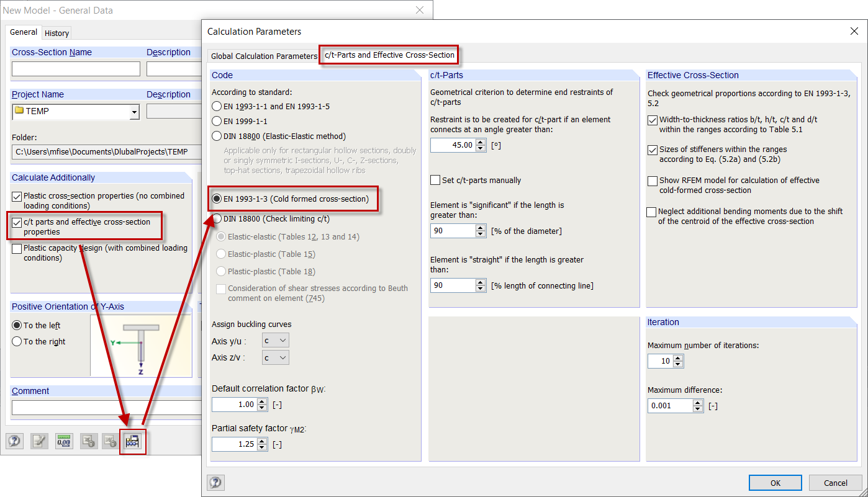Enable Neglect additional bending moments option
The image size is (868, 497).
point(651,212)
